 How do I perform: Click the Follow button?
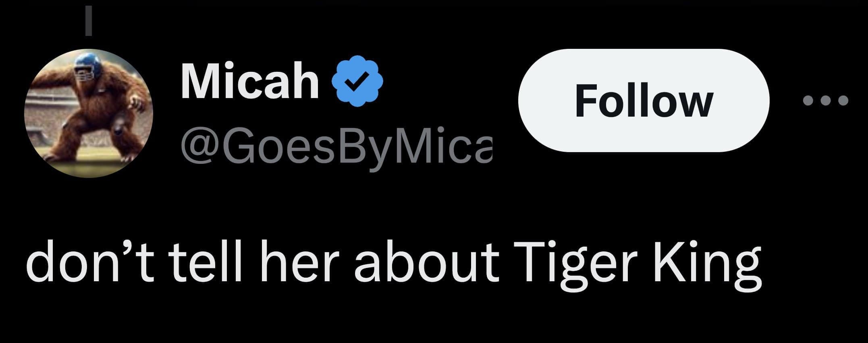tap(644, 100)
